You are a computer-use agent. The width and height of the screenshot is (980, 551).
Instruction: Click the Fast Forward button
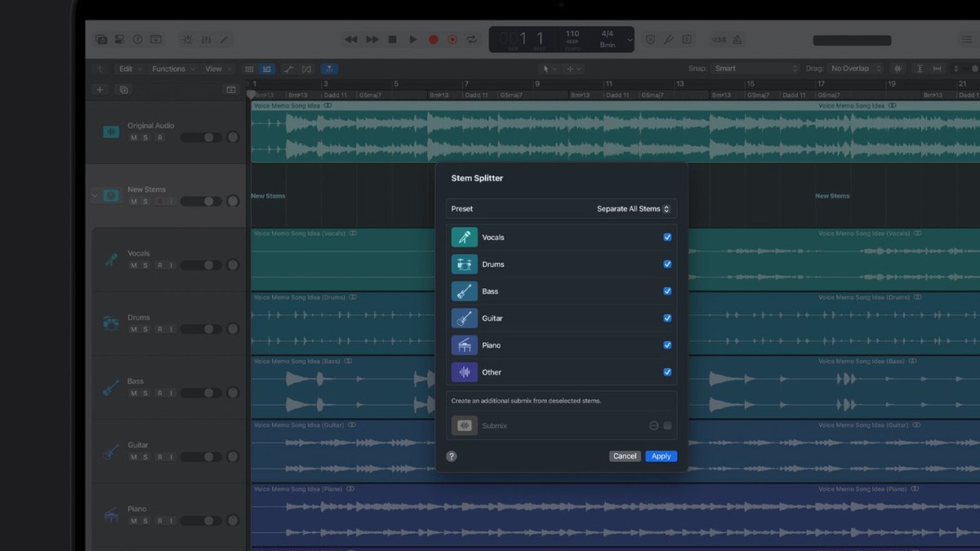(x=372, y=39)
